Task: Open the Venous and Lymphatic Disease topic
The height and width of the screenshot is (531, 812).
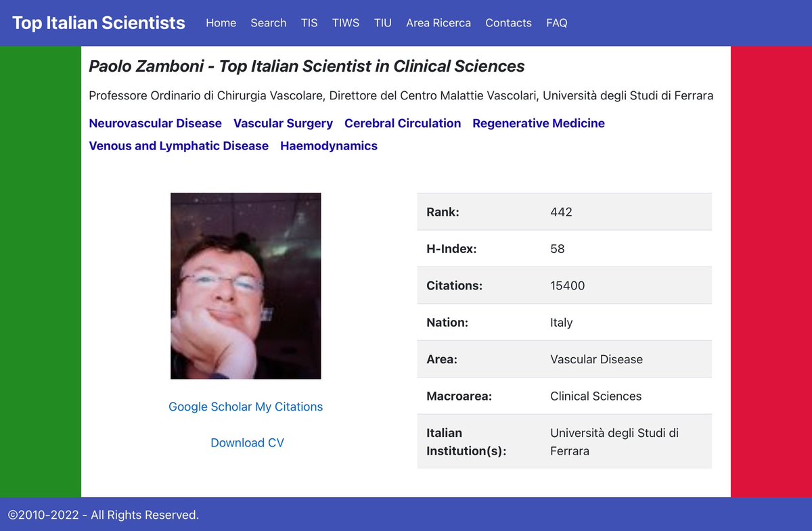Action: (179, 145)
